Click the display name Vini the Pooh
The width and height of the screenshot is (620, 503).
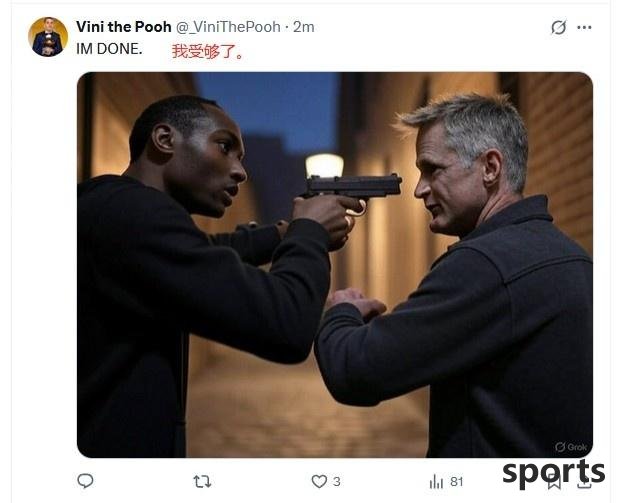[x=123, y=27]
